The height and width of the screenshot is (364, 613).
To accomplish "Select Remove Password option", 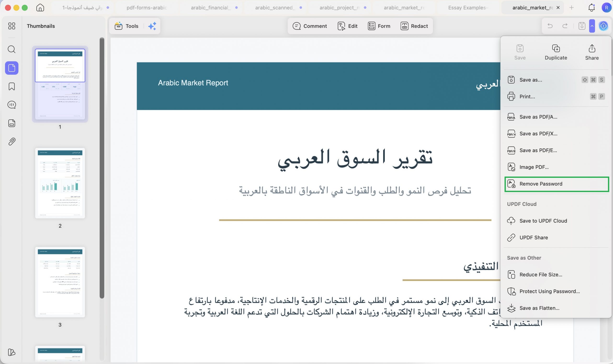I will click(x=556, y=184).
